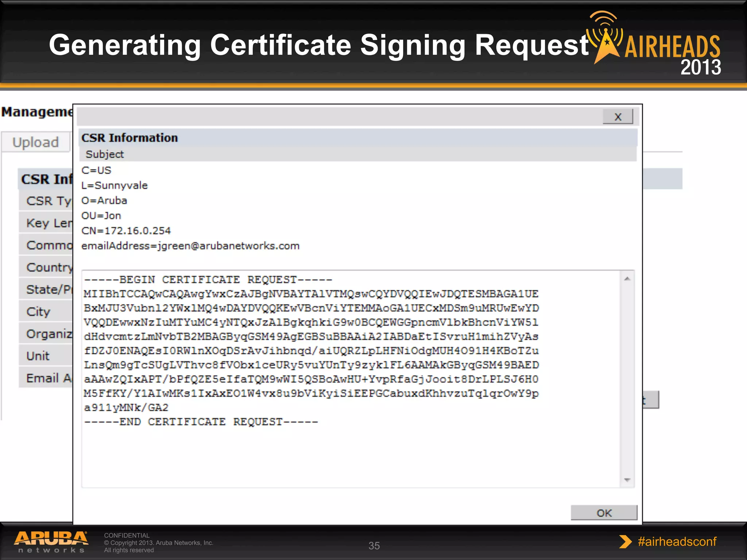The image size is (747, 560).
Task: Click the C=US subject entry
Action: click(x=96, y=170)
